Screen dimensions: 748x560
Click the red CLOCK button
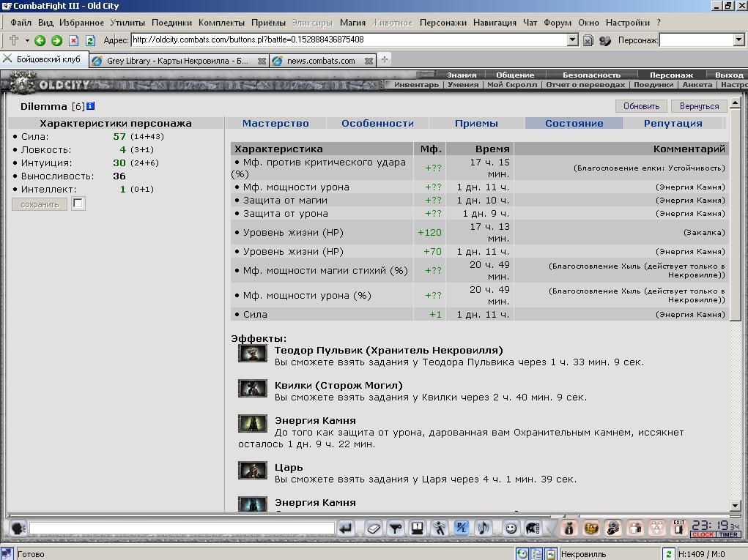tap(703, 534)
